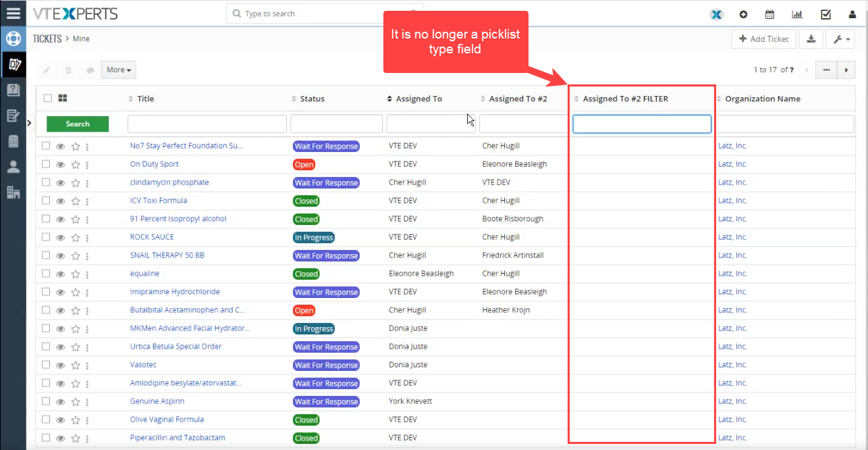Sort by Organization Name column header
This screenshot has height=450, width=868.
[763, 99]
